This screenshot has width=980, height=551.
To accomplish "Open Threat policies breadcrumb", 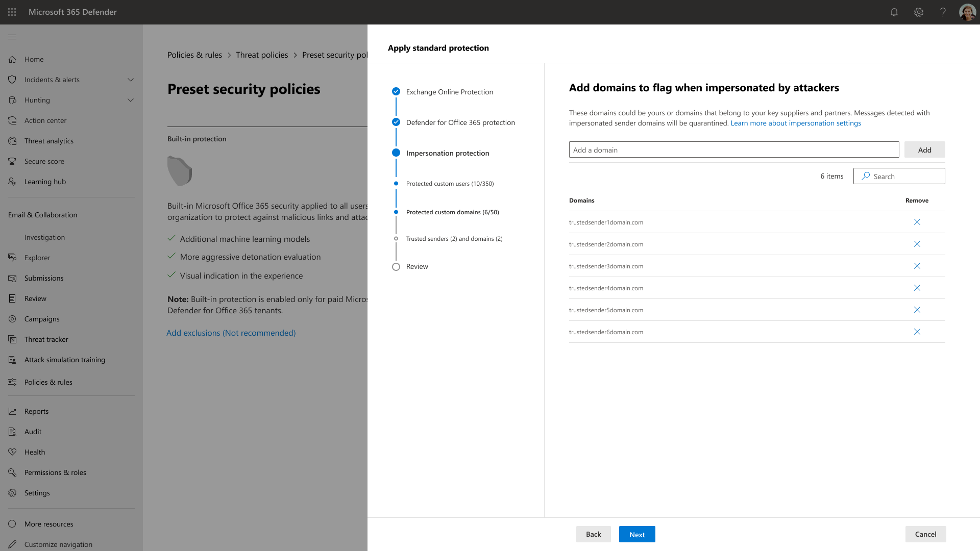I will click(262, 55).
